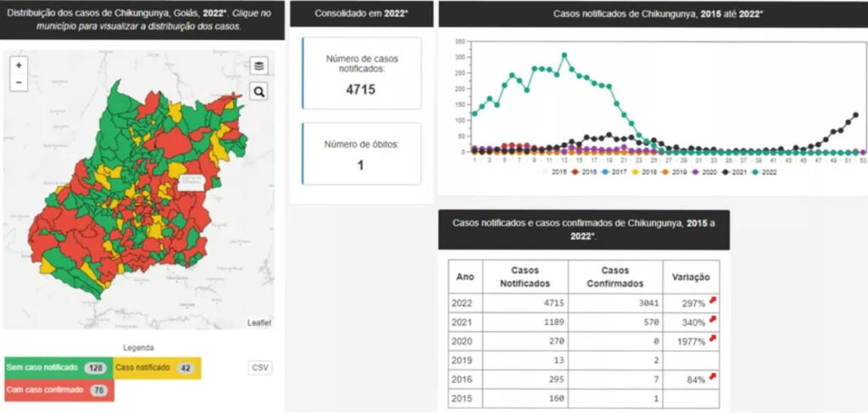The width and height of the screenshot is (868, 413).
Task: Click the 'Casos Confirmados' column header
Action: point(615,276)
